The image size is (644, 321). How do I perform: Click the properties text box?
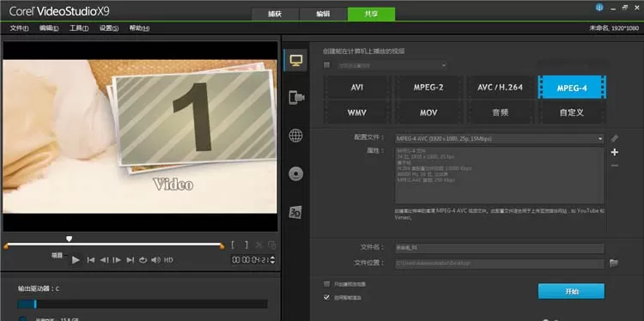tap(500, 175)
